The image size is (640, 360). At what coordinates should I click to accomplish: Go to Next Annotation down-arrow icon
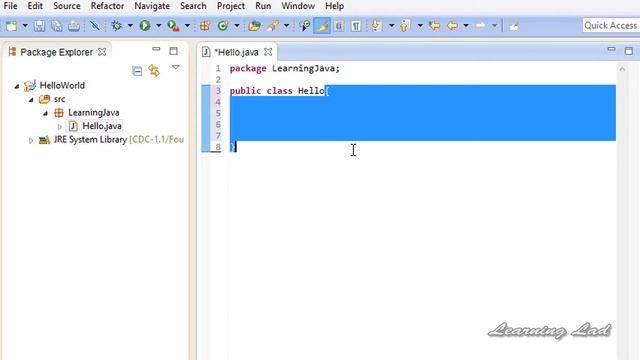(376, 26)
